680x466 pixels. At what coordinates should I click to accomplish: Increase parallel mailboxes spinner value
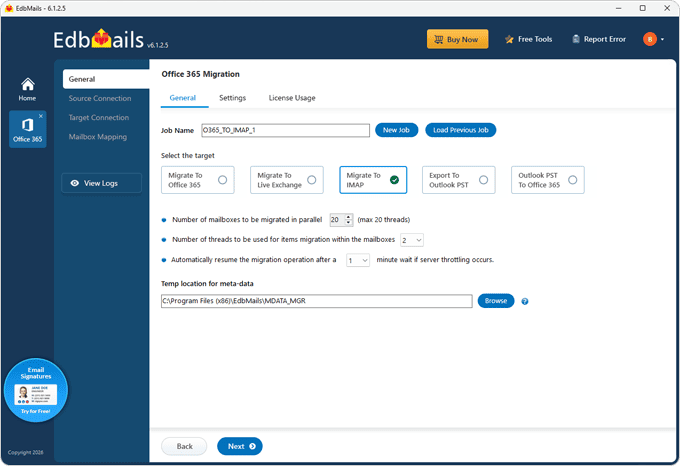[x=349, y=217]
